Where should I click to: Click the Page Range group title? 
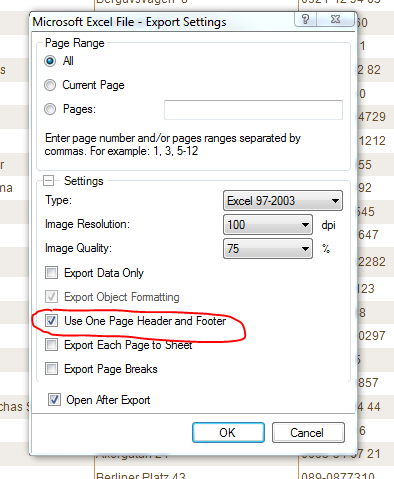click(x=75, y=43)
